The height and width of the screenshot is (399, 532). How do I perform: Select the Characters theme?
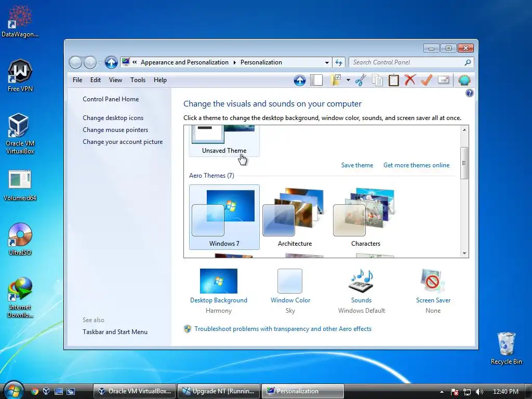click(365, 217)
